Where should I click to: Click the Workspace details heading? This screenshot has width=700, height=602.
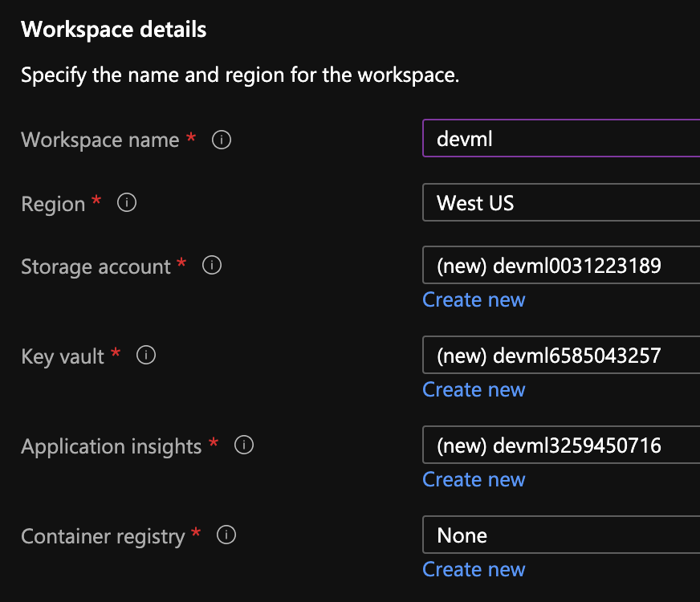113,30
